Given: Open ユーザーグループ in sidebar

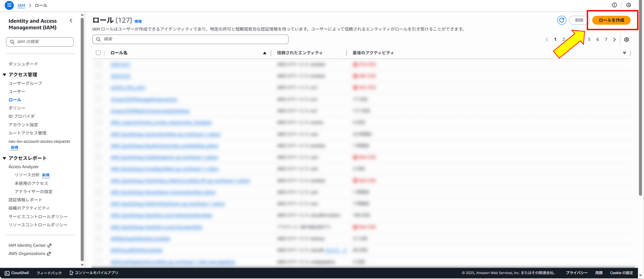Looking at the screenshot, I should [25, 83].
